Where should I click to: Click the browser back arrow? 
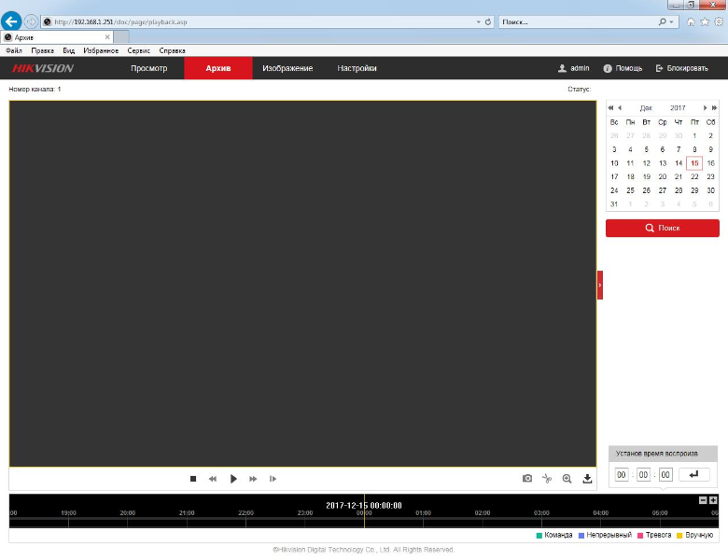click(11, 21)
